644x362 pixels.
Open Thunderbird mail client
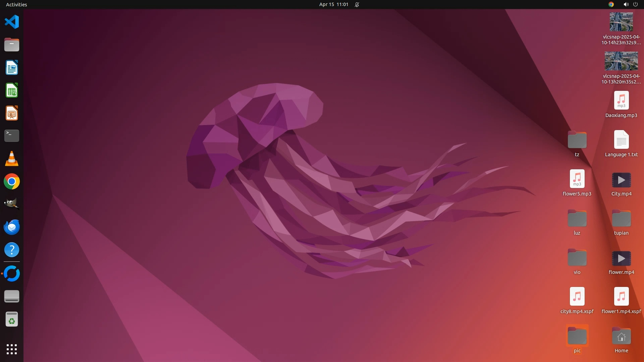tap(12, 227)
